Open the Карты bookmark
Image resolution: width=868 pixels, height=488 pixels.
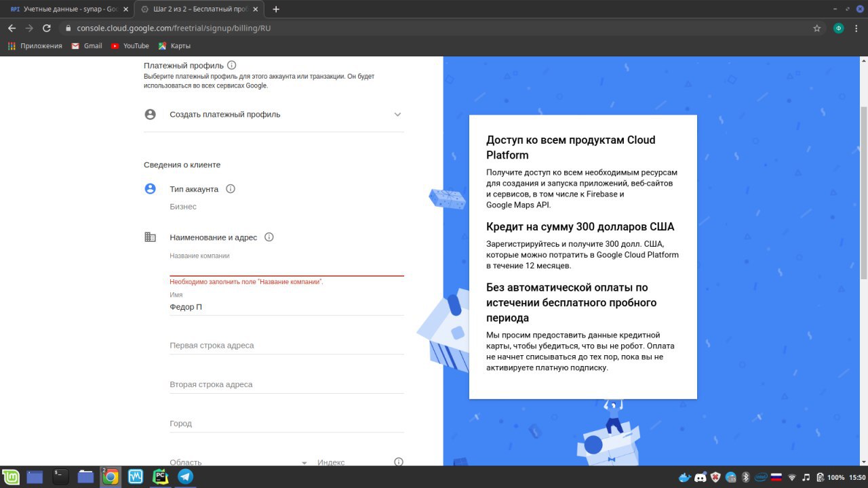(x=174, y=46)
